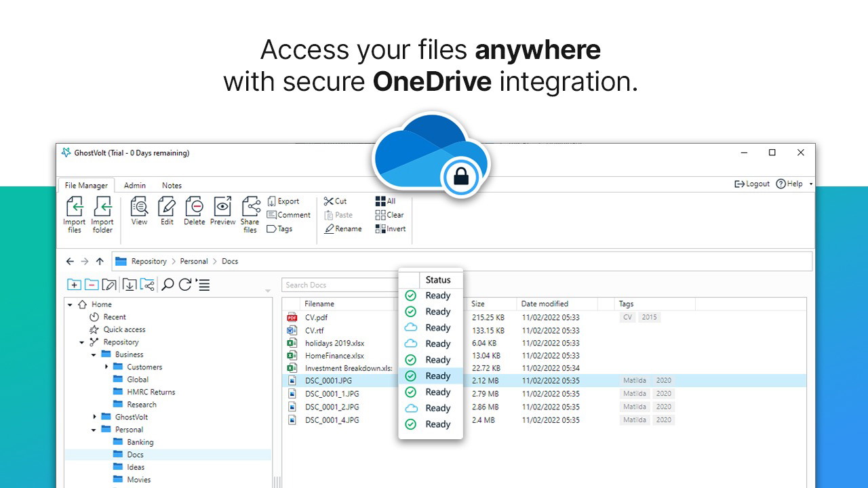Click the add new folder icon
This screenshot has height=488, width=868.
[x=74, y=285]
